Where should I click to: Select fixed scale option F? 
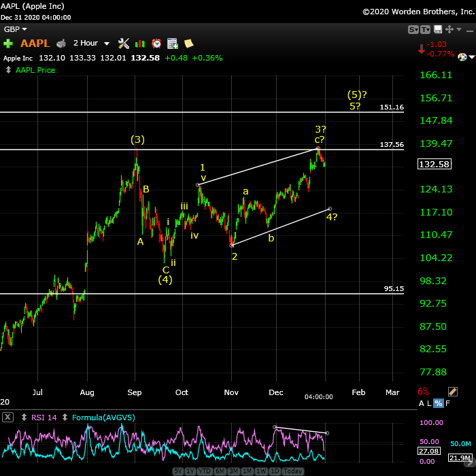[447, 403]
